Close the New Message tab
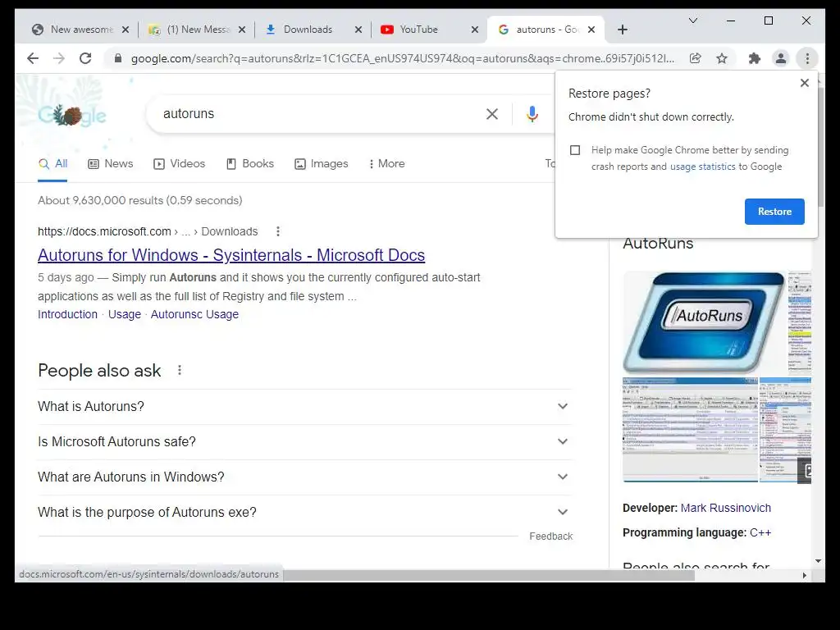Viewport: 840px width, 630px height. click(242, 30)
